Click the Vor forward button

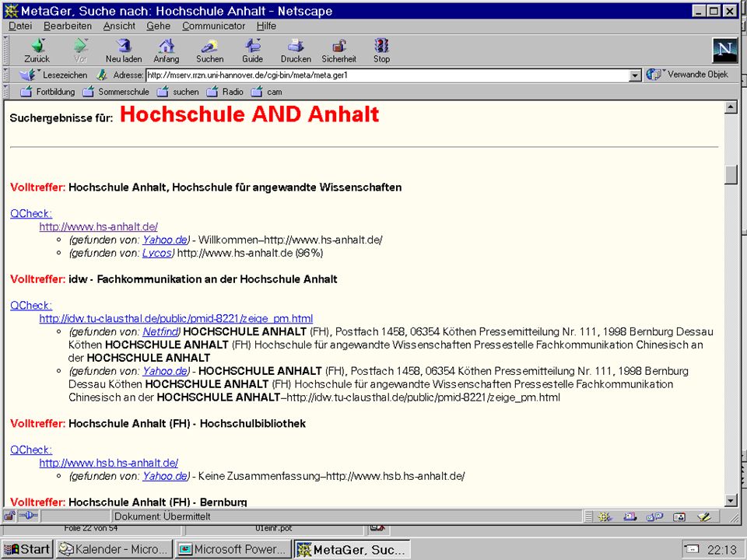[80, 51]
